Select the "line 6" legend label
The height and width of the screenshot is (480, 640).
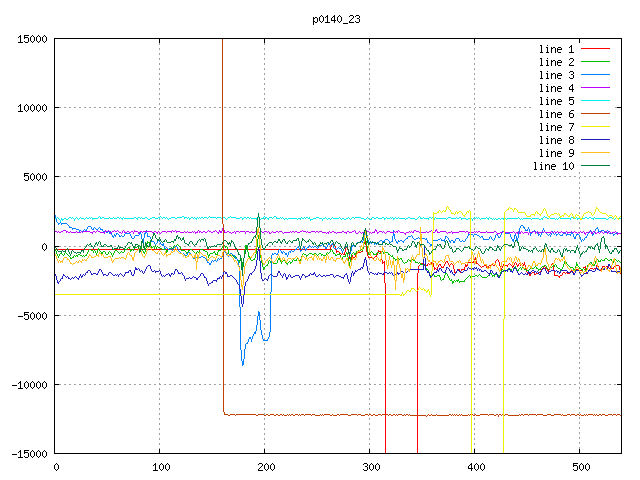point(556,114)
